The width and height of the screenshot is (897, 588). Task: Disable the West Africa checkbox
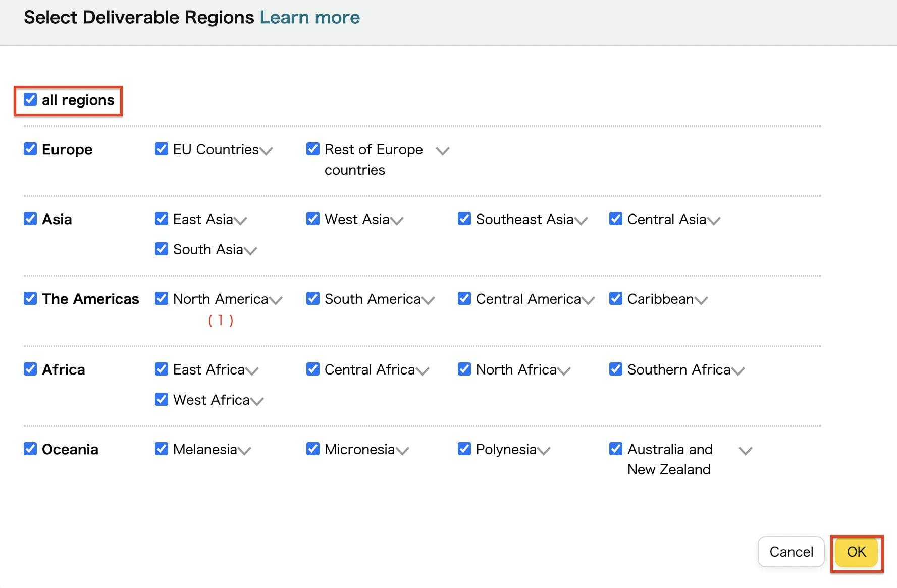click(162, 400)
